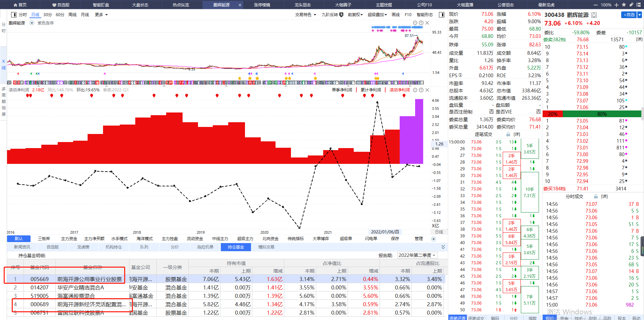Switch to 机构持仓 tab
This screenshot has height=320, width=644.
coord(114,247)
